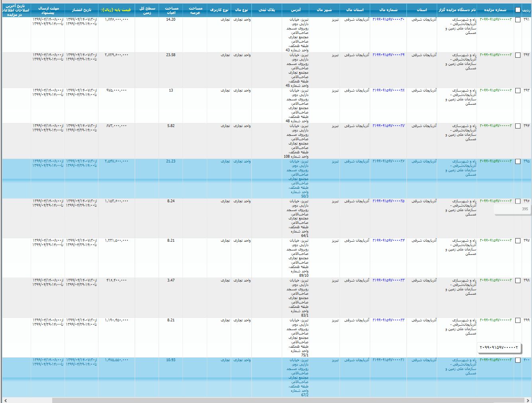Click the area value 10.93 in row ۴۰۰
The height and width of the screenshot is (403, 532).
click(171, 360)
